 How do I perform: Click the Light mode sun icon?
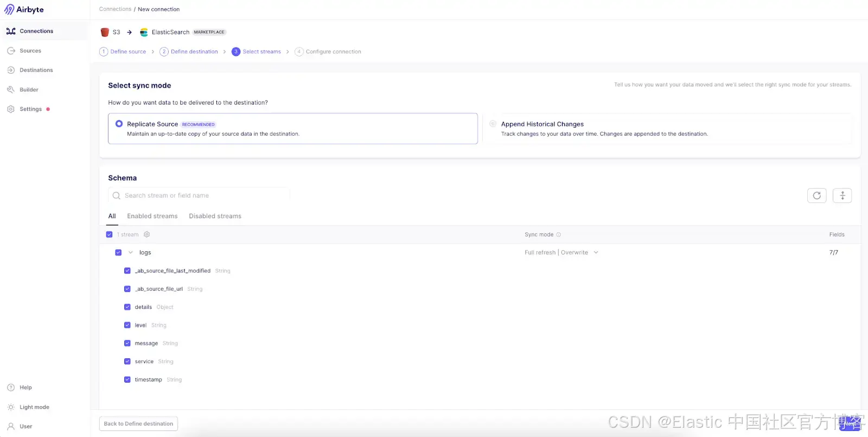pos(11,407)
